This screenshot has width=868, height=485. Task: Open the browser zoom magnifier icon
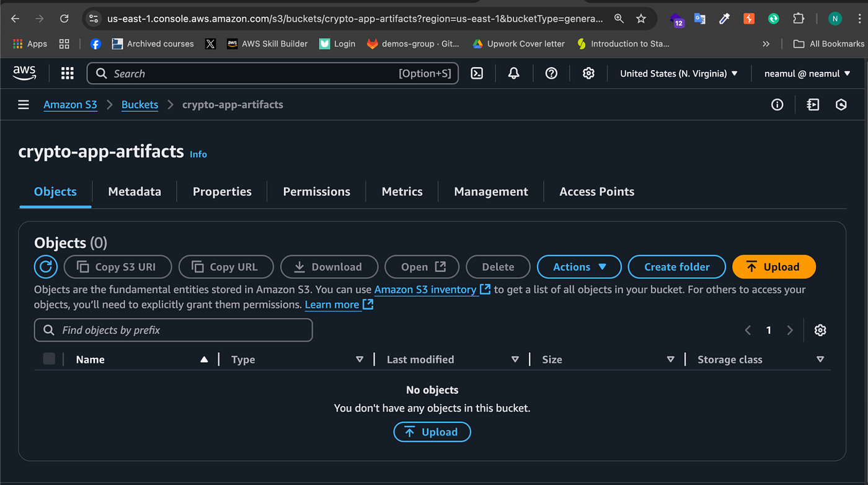[619, 19]
